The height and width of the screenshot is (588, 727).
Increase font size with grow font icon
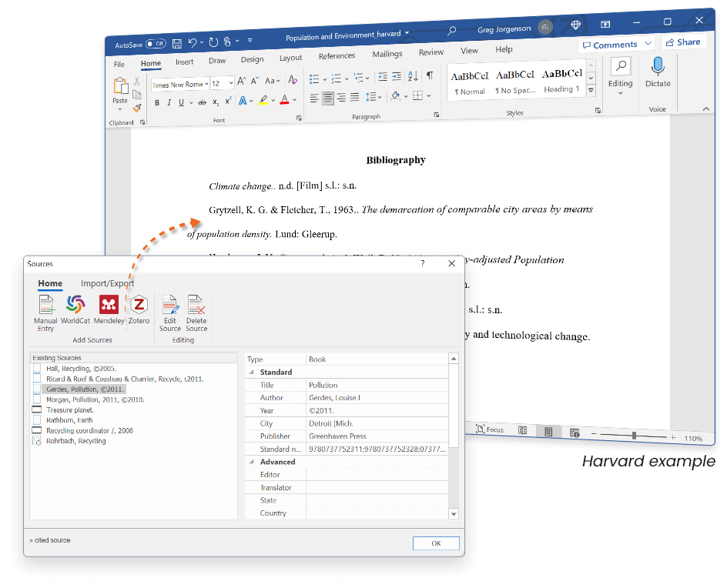[241, 81]
